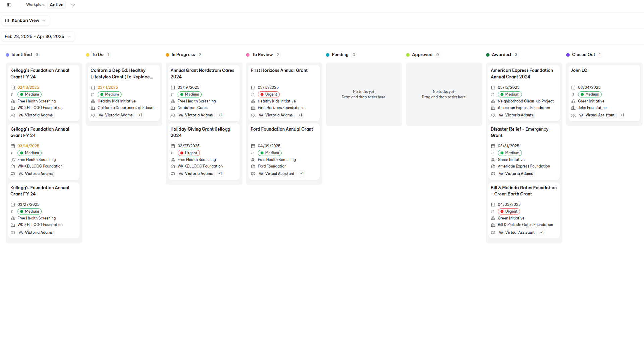Viewport: 644px width, 357px height.
Task: Click funder building icon beside John Foundation
Action: tap(573, 108)
